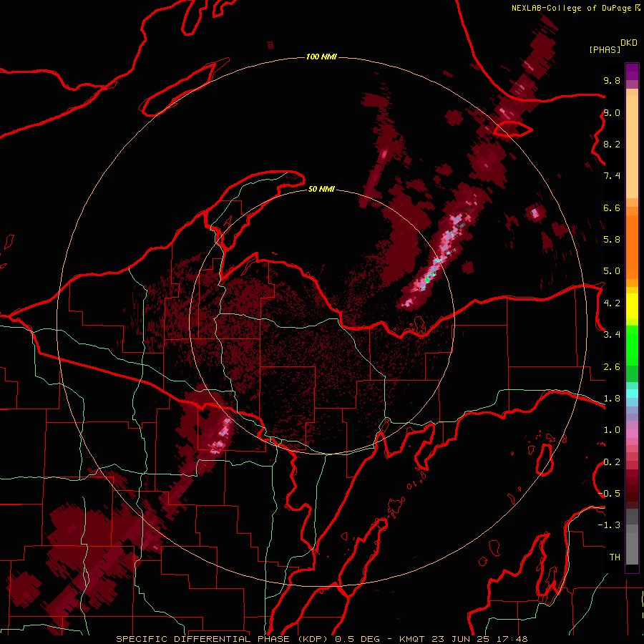644x644 pixels.
Task: Select the 7.4 scale value
Action: pos(612,176)
